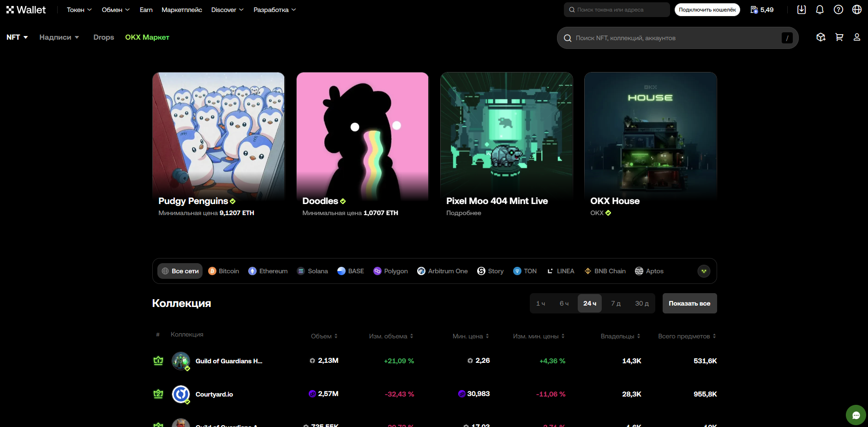The width and height of the screenshot is (868, 427).
Task: Filter collections by Polygon network
Action: (391, 271)
